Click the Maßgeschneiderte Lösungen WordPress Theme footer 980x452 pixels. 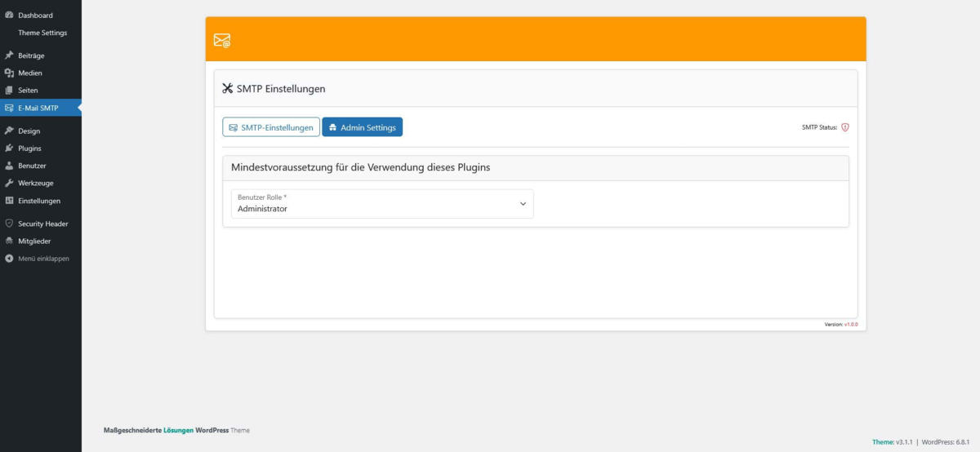pyautogui.click(x=176, y=430)
